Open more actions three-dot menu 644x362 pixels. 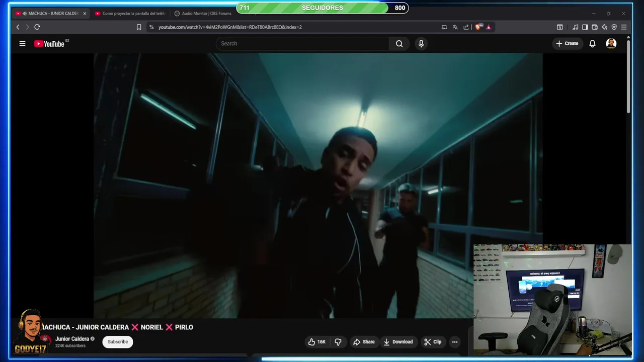point(455,342)
